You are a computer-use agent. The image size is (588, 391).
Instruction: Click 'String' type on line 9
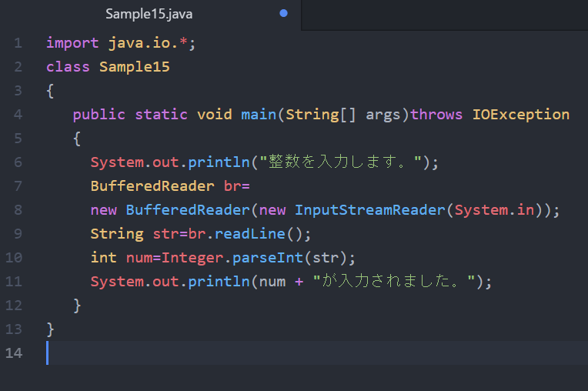pos(117,234)
